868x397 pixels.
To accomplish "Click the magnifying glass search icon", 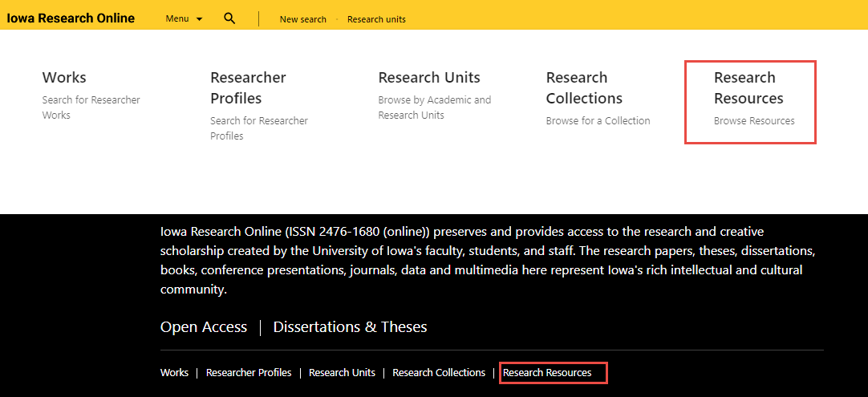I will coord(229,18).
